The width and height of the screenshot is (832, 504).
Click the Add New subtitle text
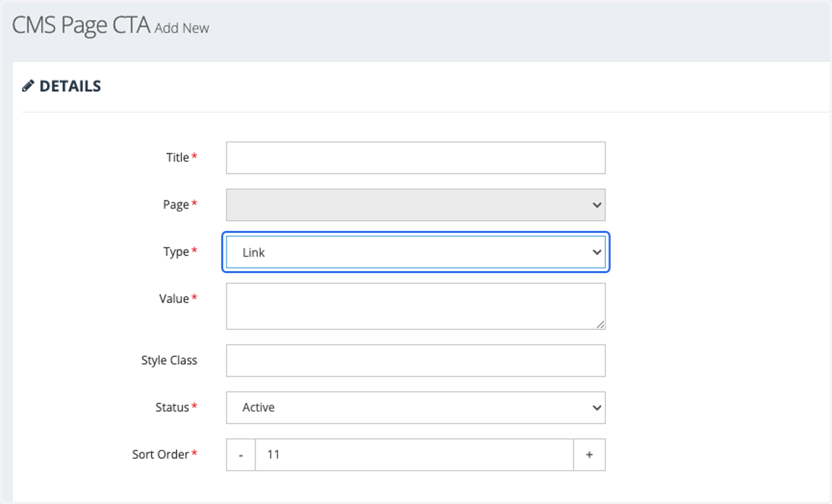pos(182,28)
